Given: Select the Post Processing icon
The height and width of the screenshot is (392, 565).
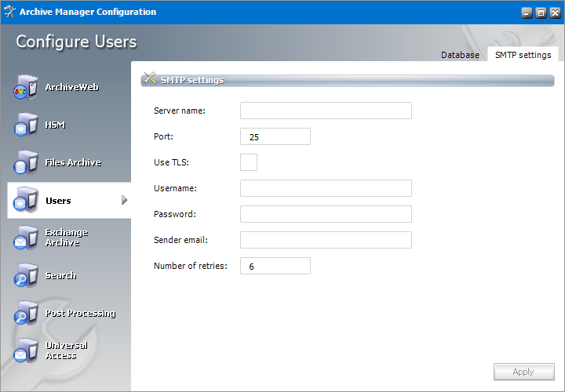Looking at the screenshot, I should pos(26,313).
